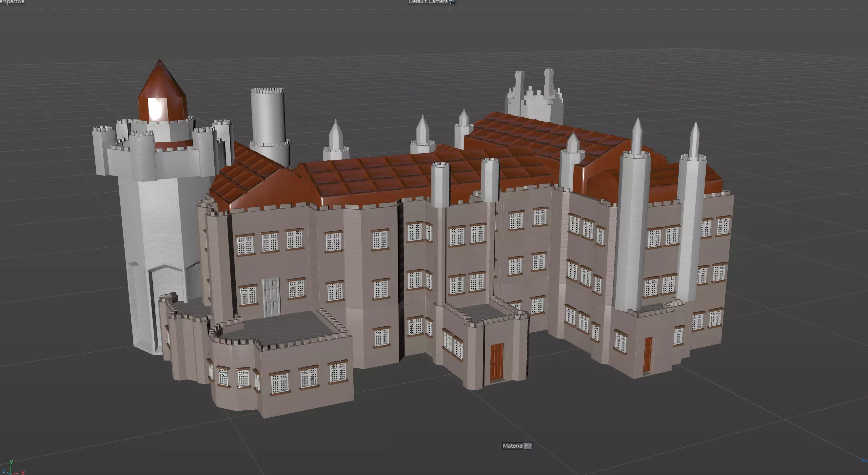This screenshot has width=868, height=475.
Task: Select the grey door on the balcony
Action: click(x=272, y=297)
